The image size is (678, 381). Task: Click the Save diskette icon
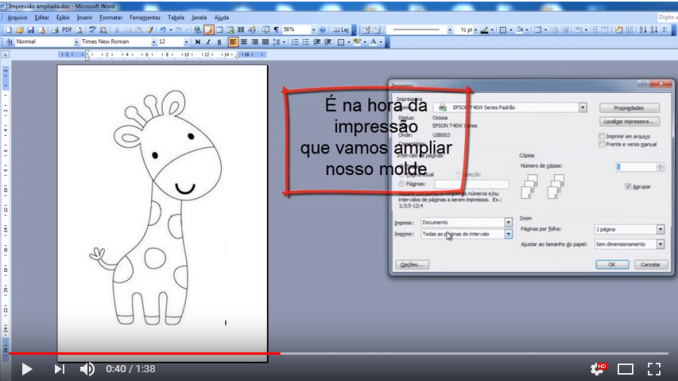pos(31,30)
